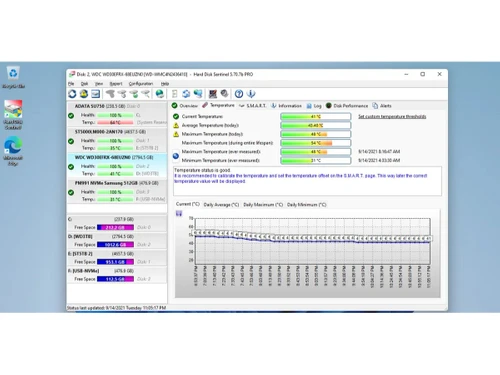The image size is (500, 375).
Task: Switch to the Information tab
Action: pos(286,106)
